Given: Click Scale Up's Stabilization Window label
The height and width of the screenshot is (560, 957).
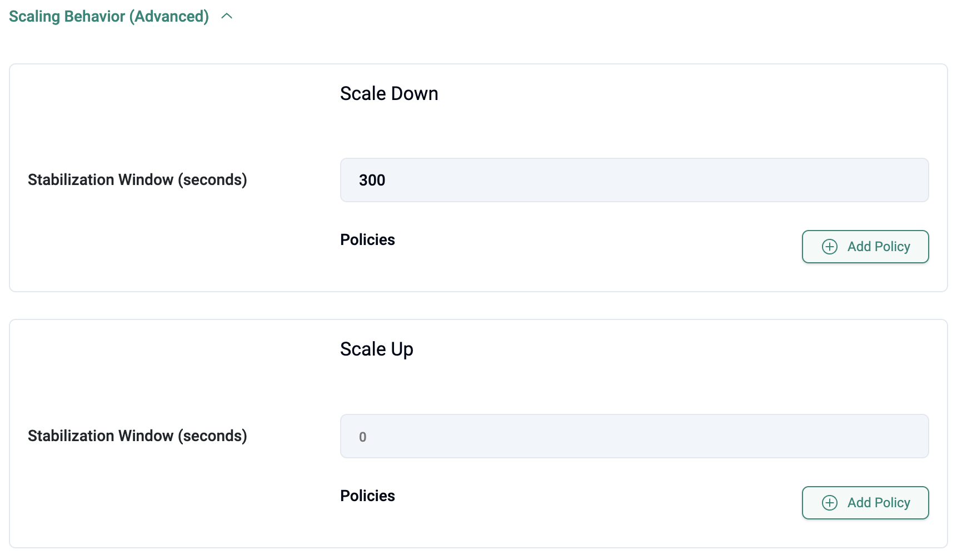Looking at the screenshot, I should tap(137, 436).
